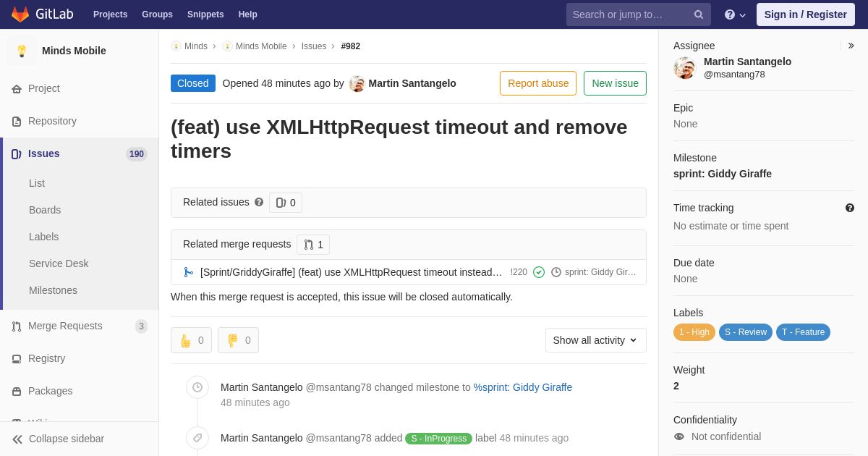
Task: Click the S - Review label
Action: pyautogui.click(x=746, y=332)
